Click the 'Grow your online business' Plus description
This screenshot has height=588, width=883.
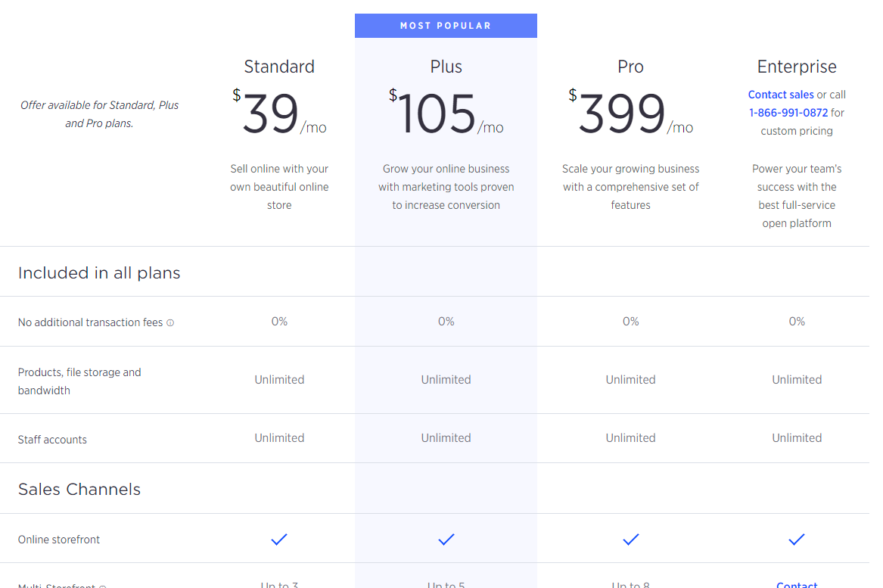pyautogui.click(x=446, y=187)
